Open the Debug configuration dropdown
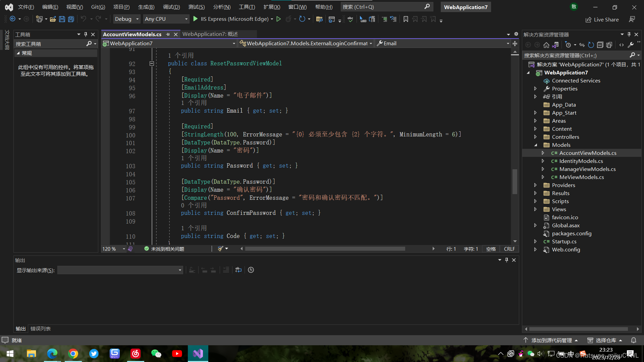The height and width of the screenshot is (362, 644). (x=127, y=19)
